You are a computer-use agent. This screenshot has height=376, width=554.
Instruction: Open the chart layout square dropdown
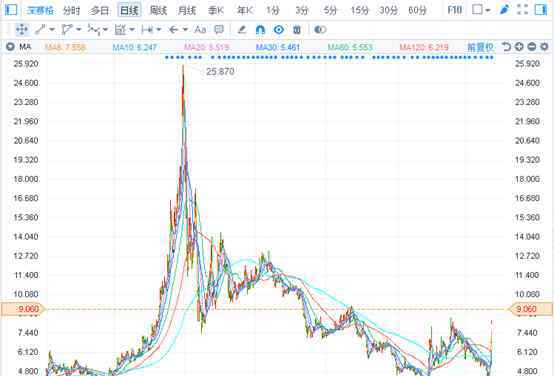point(481,10)
